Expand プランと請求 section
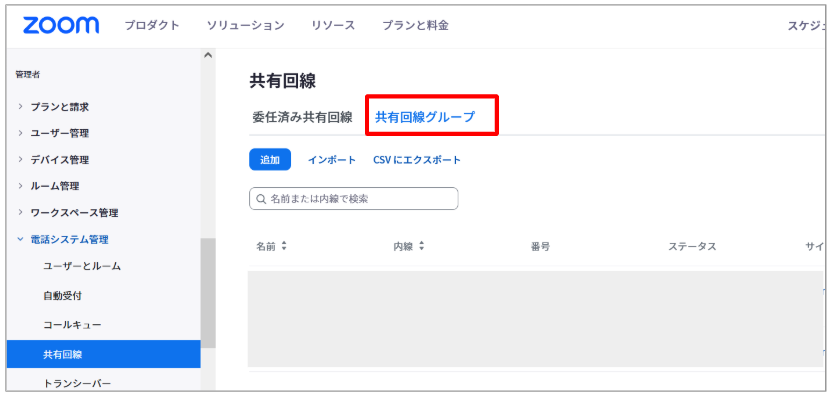Screen dimensions: 833x395 (21, 107)
